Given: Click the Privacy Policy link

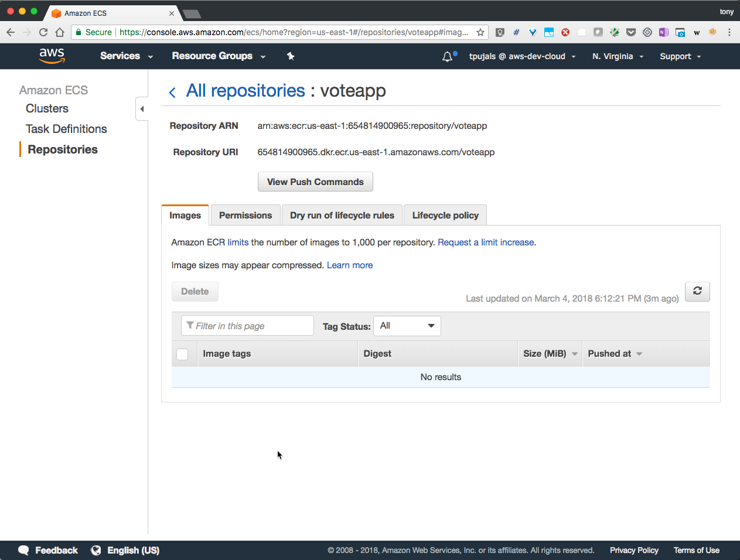Looking at the screenshot, I should tap(634, 550).
